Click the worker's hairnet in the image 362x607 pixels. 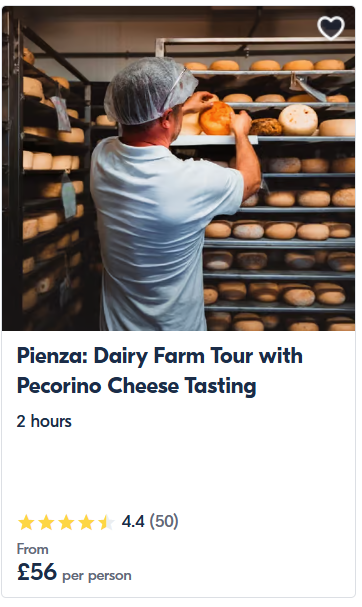coord(149,89)
